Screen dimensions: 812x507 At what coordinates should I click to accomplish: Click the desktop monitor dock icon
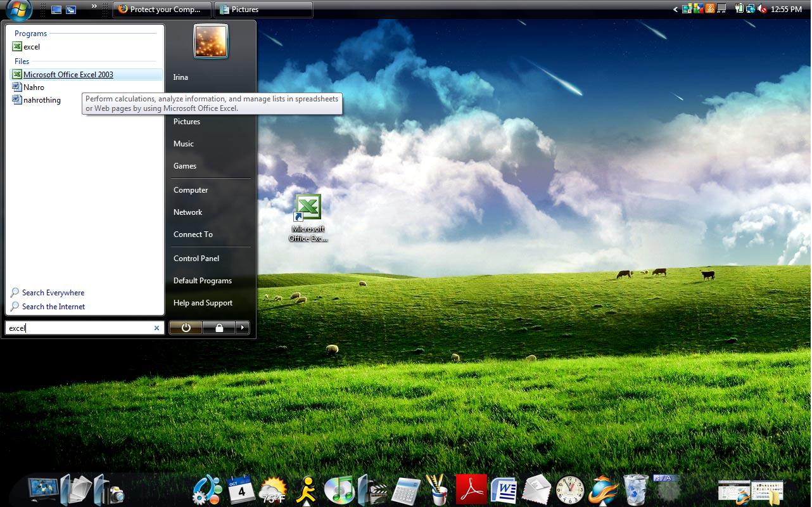pyautogui.click(x=44, y=490)
